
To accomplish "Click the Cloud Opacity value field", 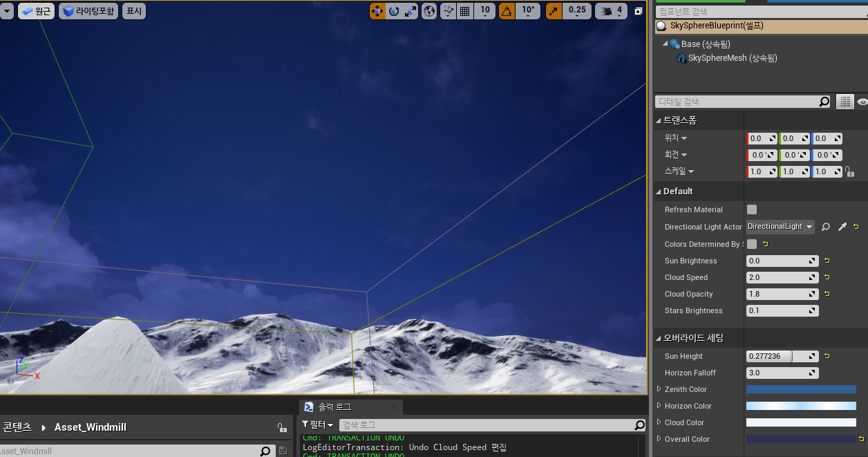I will point(782,294).
